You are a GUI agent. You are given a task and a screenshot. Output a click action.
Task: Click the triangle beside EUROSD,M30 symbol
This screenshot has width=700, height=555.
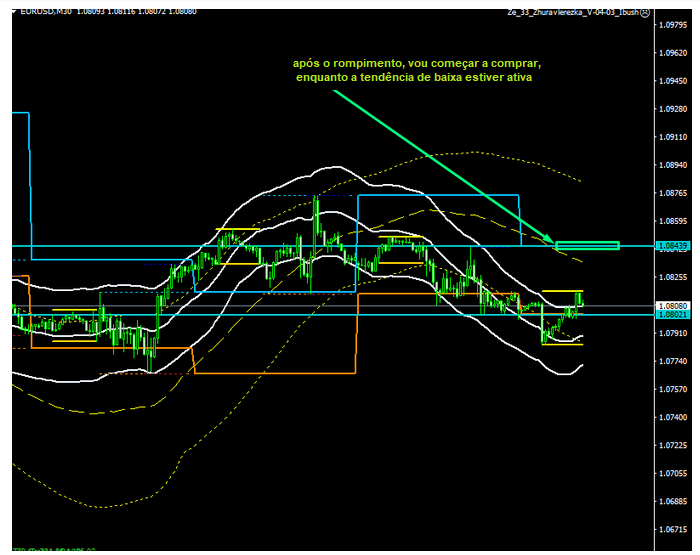tap(15, 13)
